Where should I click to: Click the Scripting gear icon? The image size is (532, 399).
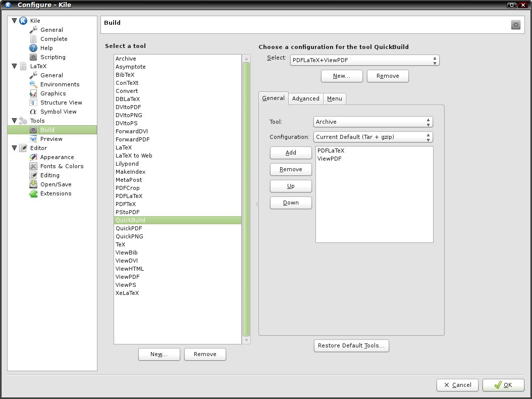33,57
